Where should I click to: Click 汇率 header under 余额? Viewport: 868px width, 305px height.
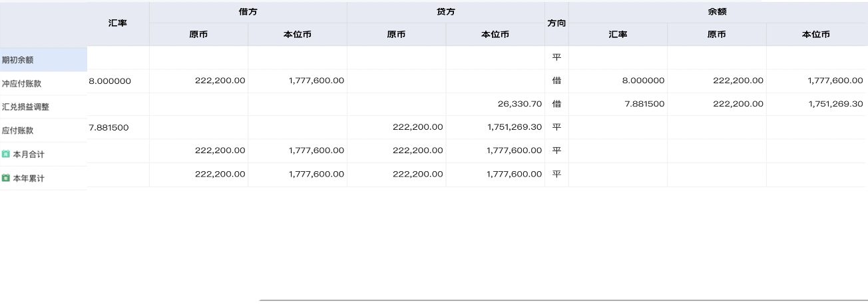618,35
